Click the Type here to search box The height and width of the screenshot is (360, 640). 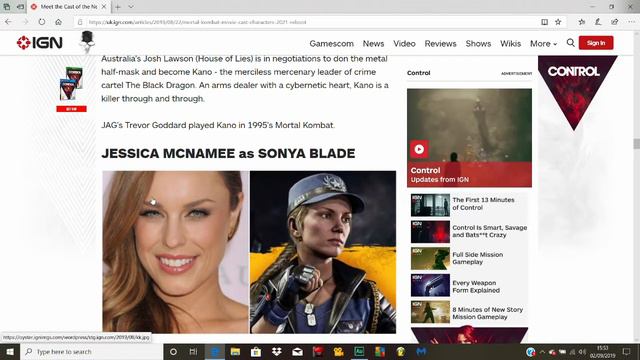[x=92, y=351]
